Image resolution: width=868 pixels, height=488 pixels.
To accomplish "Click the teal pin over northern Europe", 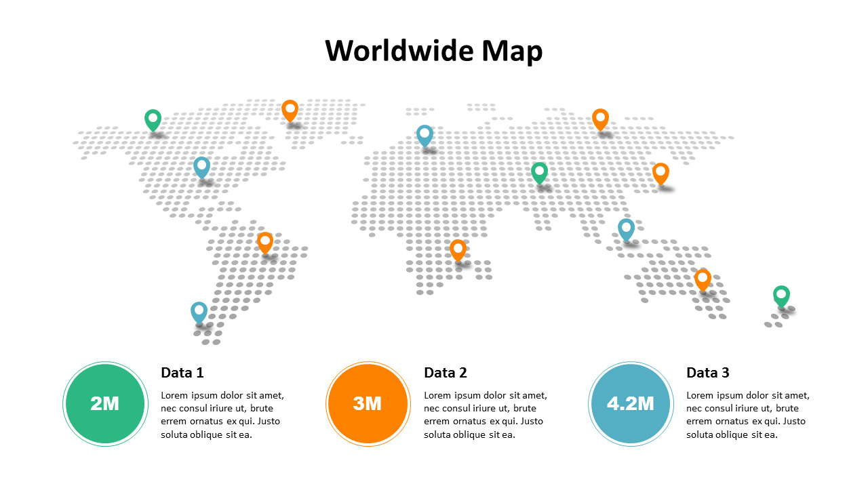I will point(425,136).
